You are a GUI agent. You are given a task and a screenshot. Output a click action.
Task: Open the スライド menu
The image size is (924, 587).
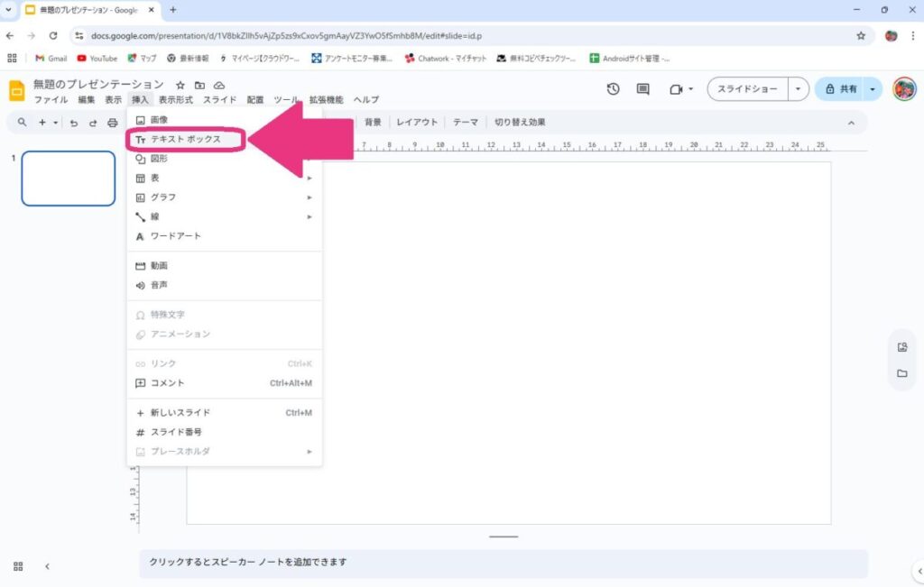[x=220, y=100]
